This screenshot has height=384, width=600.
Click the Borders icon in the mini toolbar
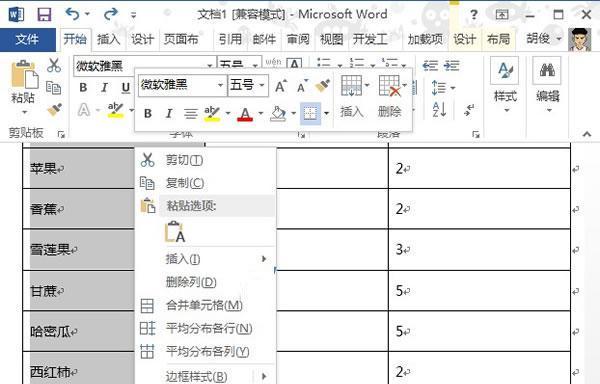point(310,113)
